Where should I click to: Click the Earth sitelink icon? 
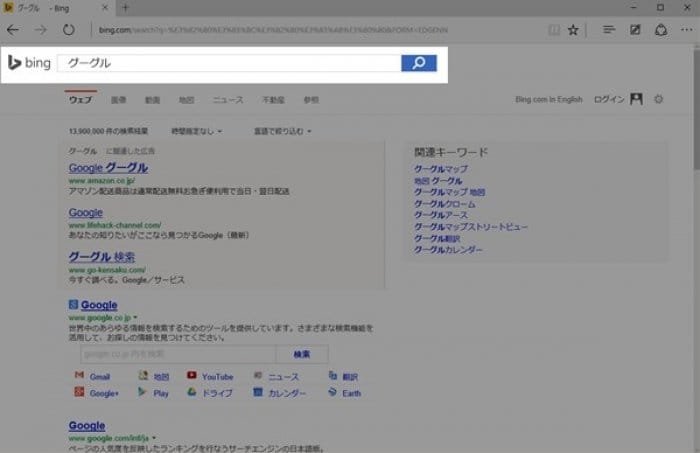click(332, 392)
